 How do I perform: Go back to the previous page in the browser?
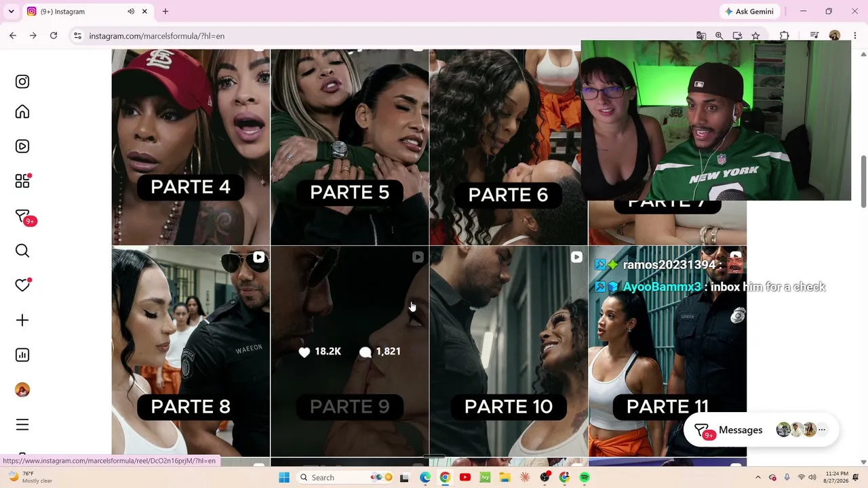pos(13,36)
